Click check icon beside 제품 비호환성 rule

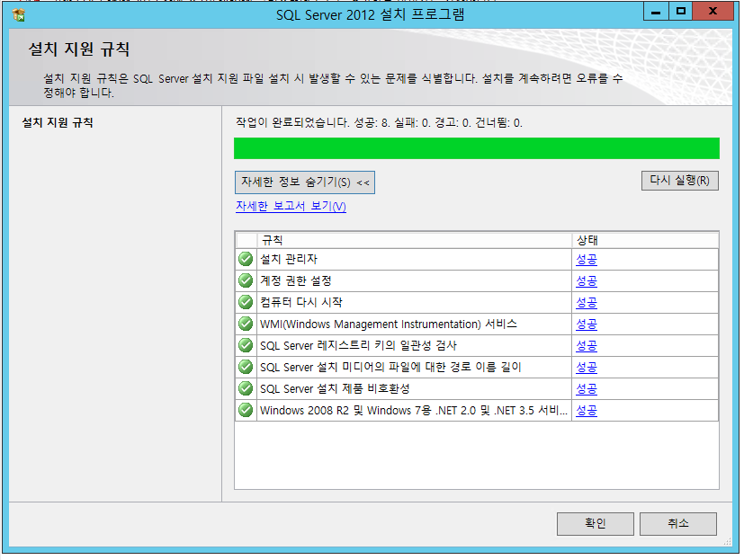coord(246,388)
